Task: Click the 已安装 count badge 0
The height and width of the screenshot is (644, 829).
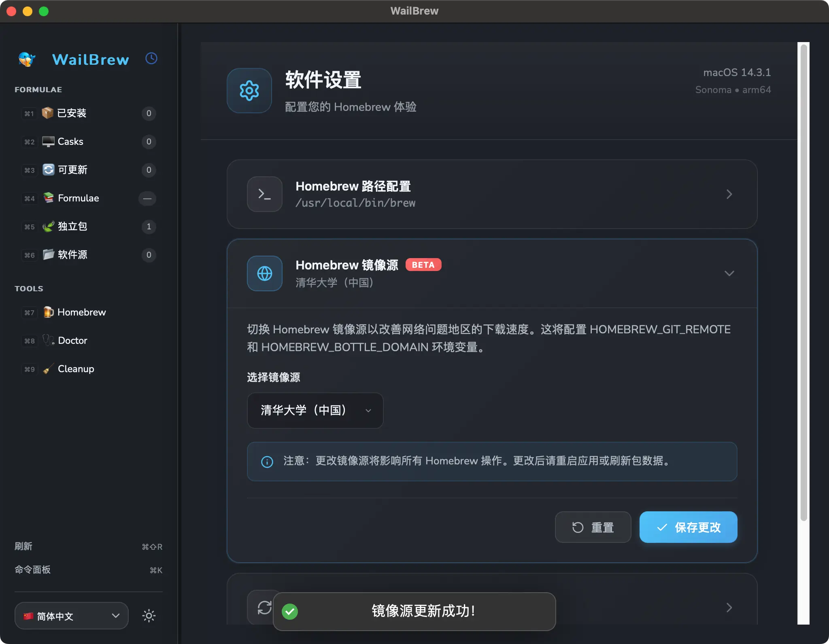Action: pos(149,113)
